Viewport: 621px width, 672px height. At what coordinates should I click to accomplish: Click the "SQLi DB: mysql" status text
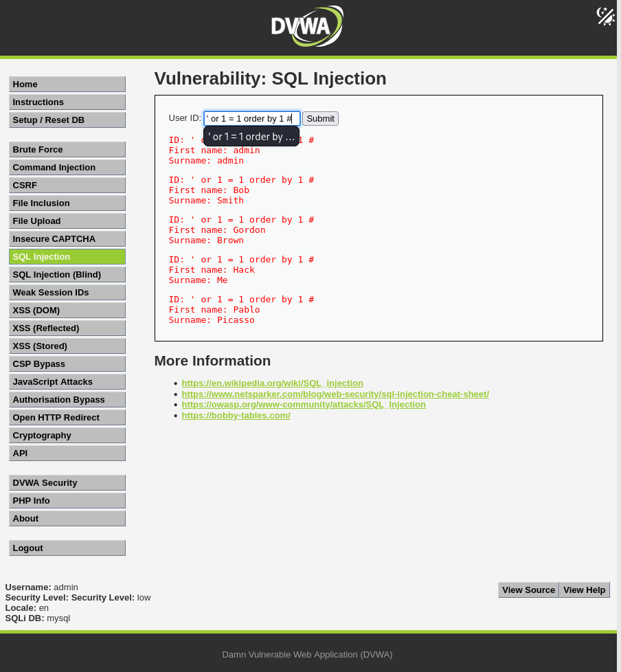tap(38, 618)
